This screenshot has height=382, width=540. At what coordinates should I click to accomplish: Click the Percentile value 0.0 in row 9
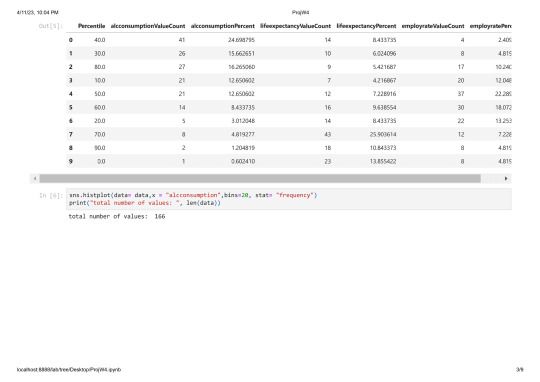(x=101, y=161)
